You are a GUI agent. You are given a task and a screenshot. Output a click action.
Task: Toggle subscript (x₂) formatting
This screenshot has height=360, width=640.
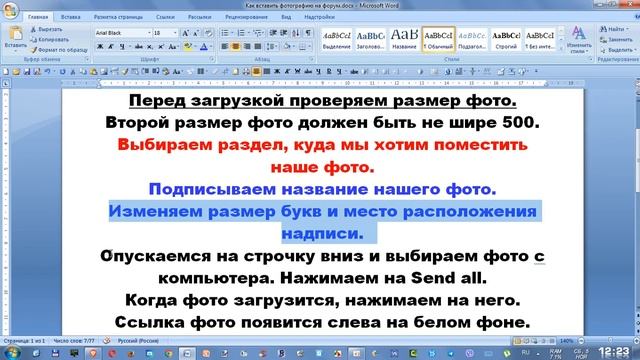150,47
